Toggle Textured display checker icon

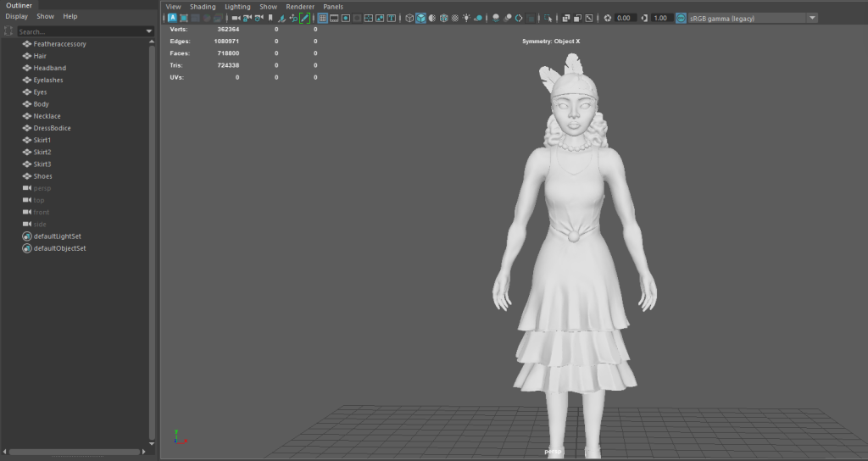point(455,18)
